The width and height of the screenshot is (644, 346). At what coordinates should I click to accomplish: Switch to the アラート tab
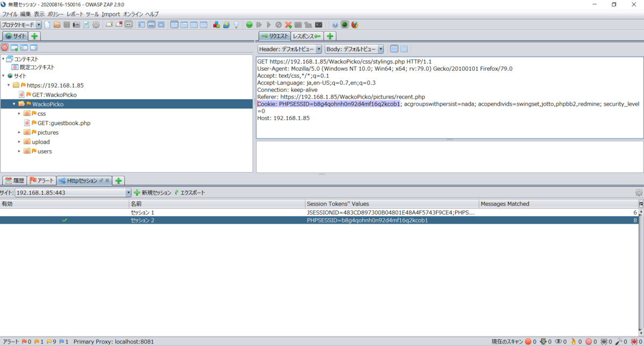tap(42, 180)
